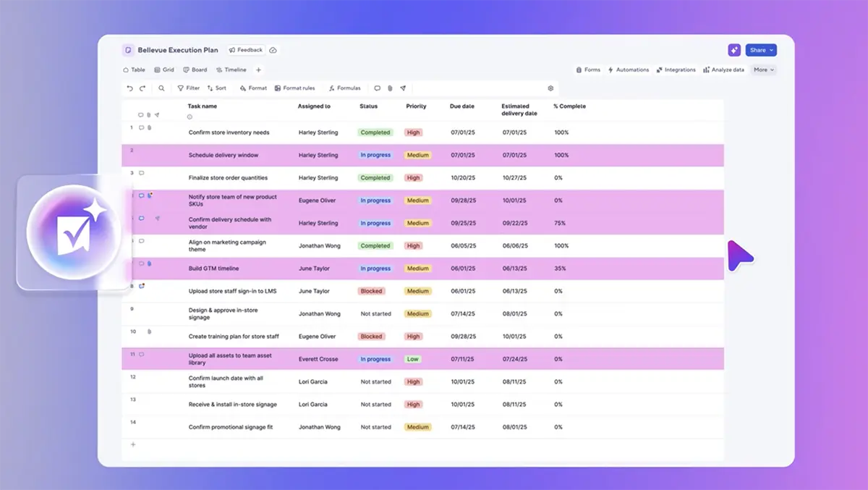Click the undo arrow in toolbar
This screenshot has width=868, height=490.
coord(130,88)
